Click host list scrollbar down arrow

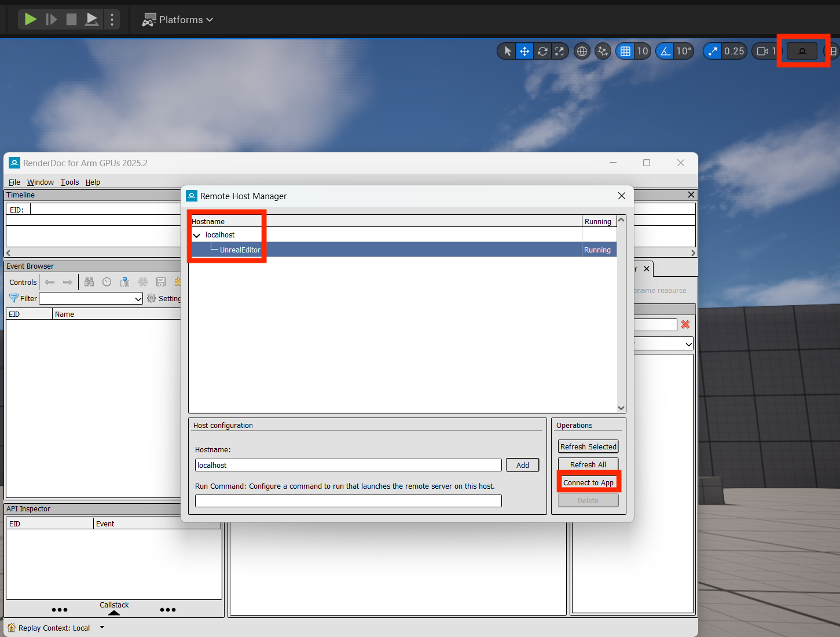click(x=621, y=408)
